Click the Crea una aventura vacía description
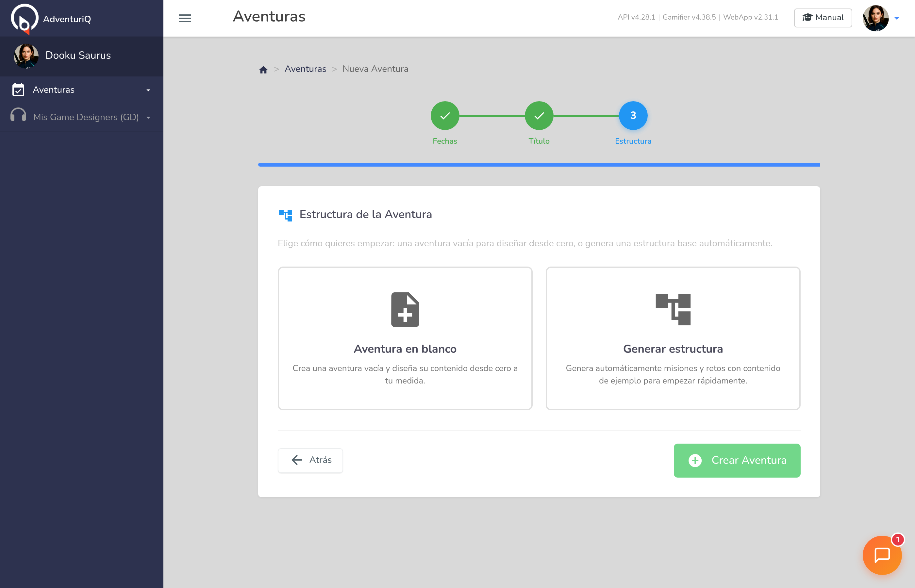 point(405,374)
